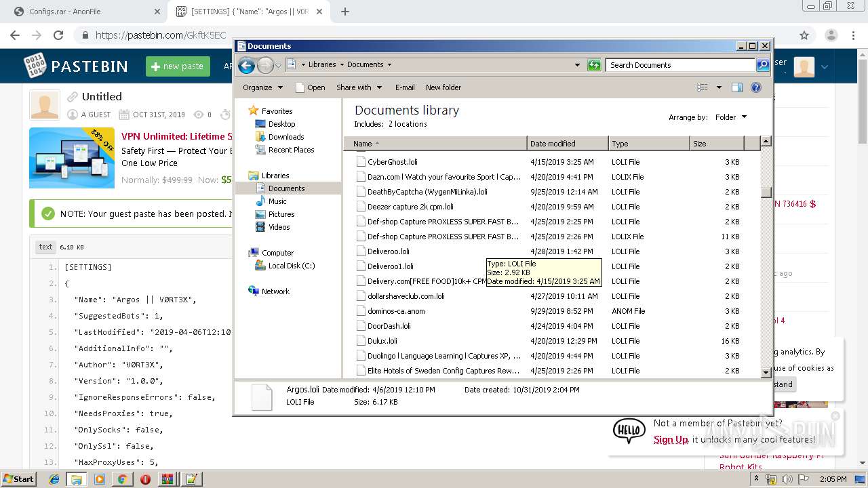
Task: Open Downloads in navigation pane
Action: (286, 137)
